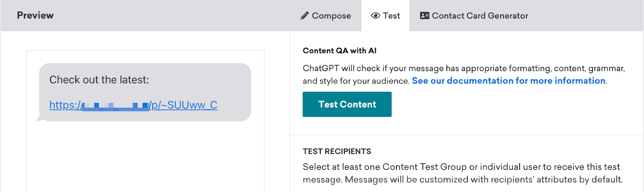Click the blurred domain portion of the link
Image resolution: width=644 pixels, height=192 pixels.
115,106
